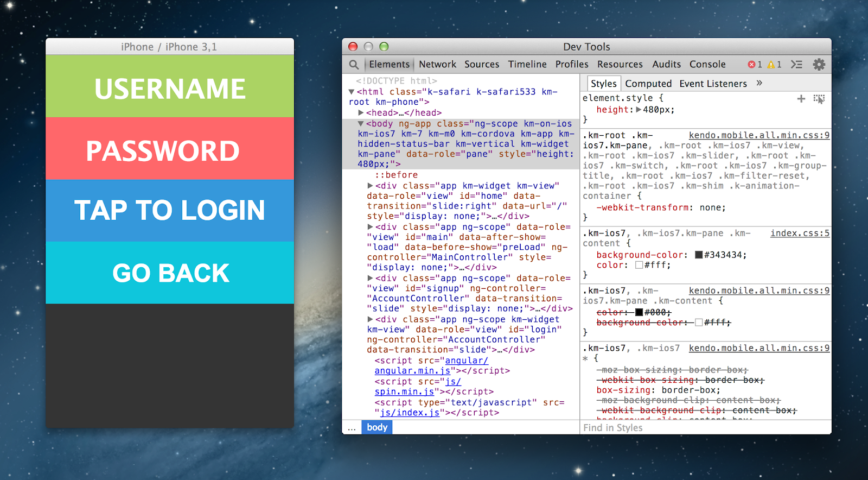
Task: Toggle element state icon in Styles pane
Action: (x=819, y=99)
